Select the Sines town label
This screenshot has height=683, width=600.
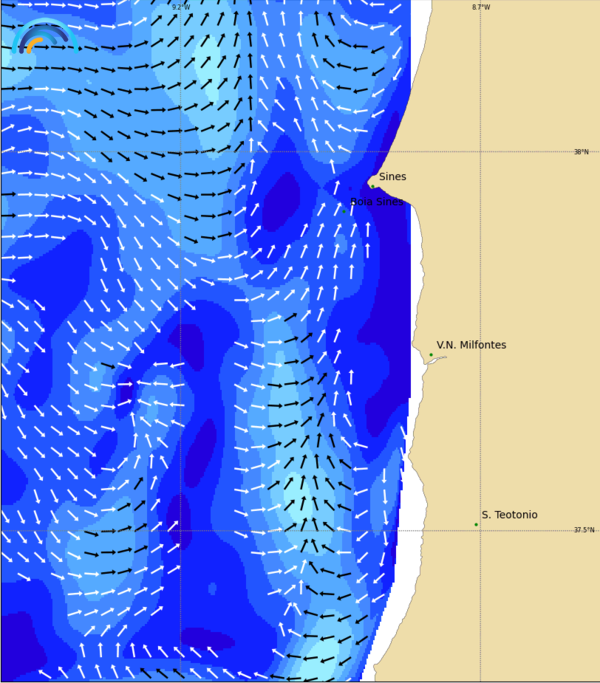[392, 177]
